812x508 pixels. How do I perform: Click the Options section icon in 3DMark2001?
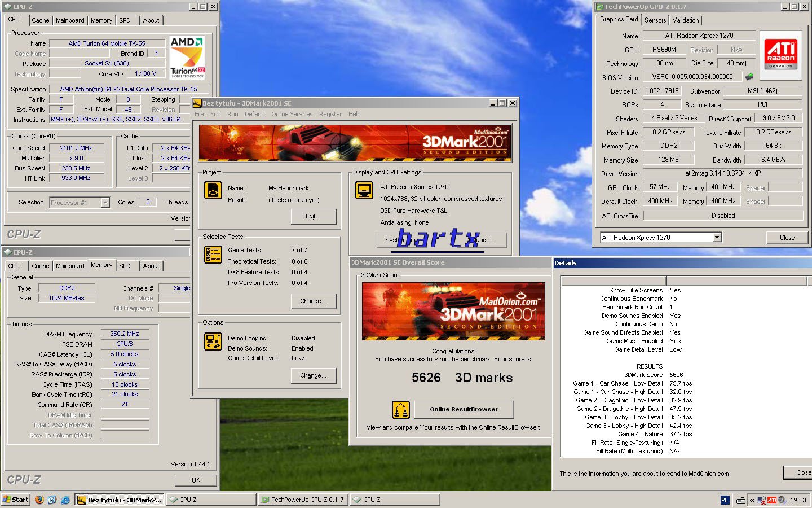213,341
